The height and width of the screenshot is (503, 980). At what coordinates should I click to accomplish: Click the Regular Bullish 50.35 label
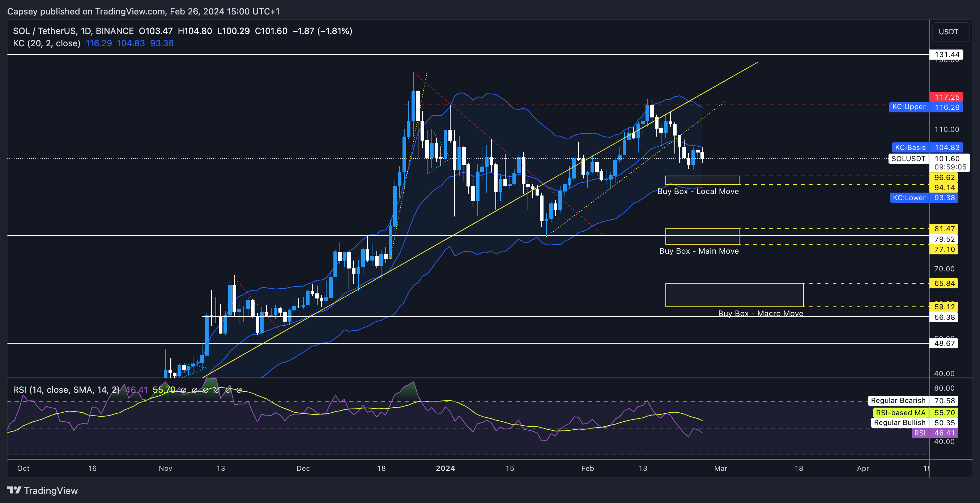tap(899, 422)
